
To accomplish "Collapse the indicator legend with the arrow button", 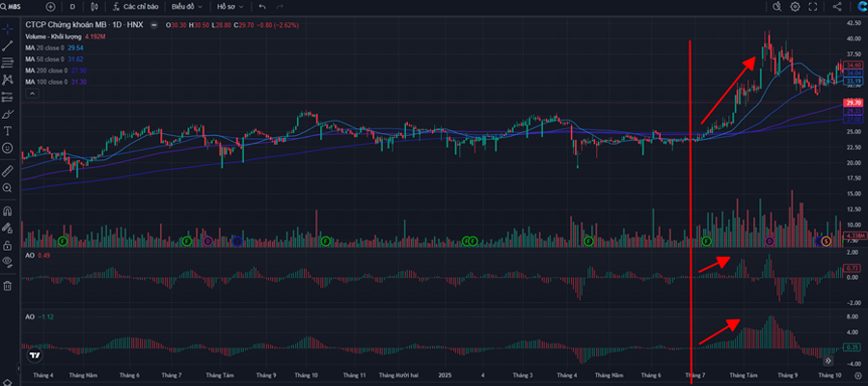I will [x=32, y=94].
